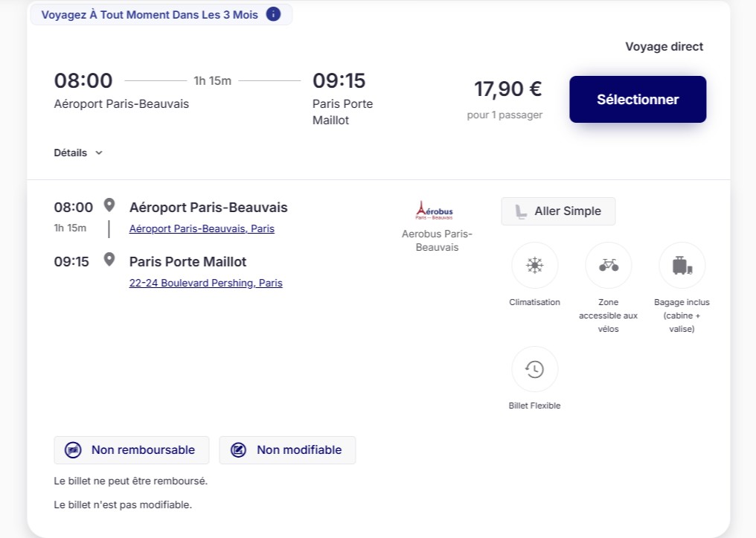Click the departure location pin icon
This screenshot has height=538, width=756.
click(x=109, y=205)
